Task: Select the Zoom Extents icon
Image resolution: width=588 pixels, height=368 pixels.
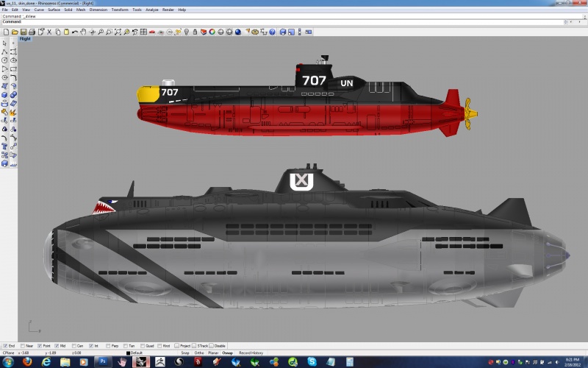Action: pos(118,32)
